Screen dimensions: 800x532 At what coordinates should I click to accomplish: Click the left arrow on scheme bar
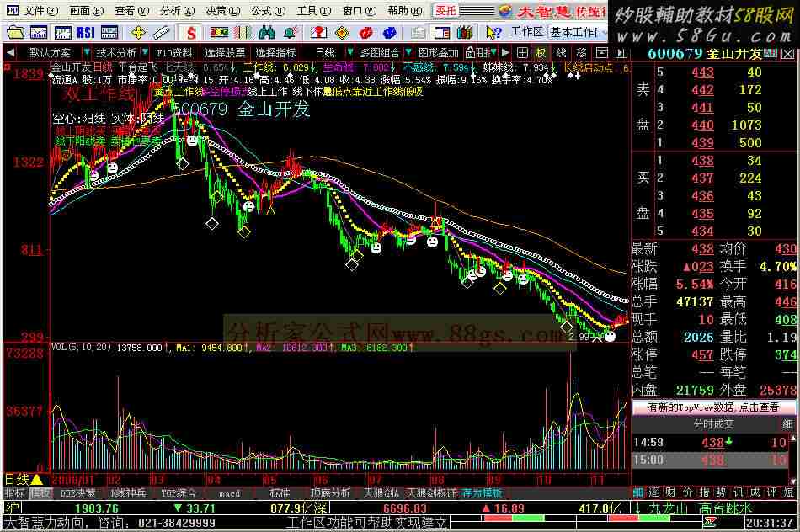[x=10, y=52]
